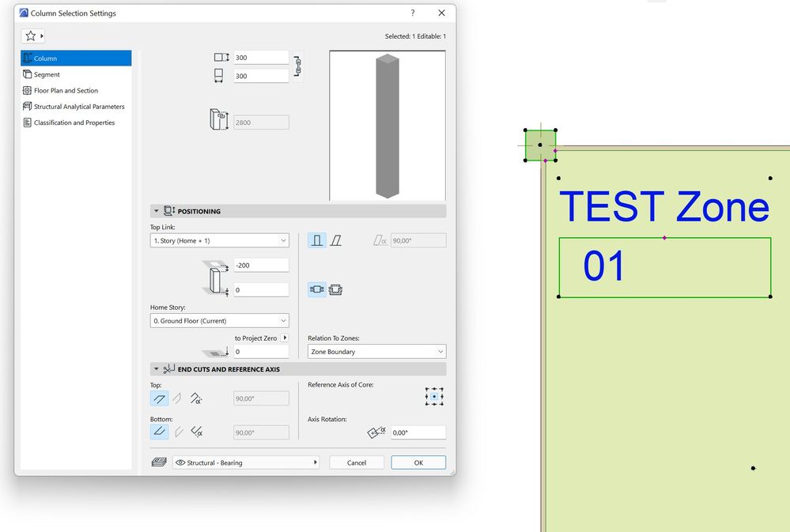Click the width dimension icon
Image resolution: width=790 pixels, height=532 pixels.
pyautogui.click(x=221, y=58)
